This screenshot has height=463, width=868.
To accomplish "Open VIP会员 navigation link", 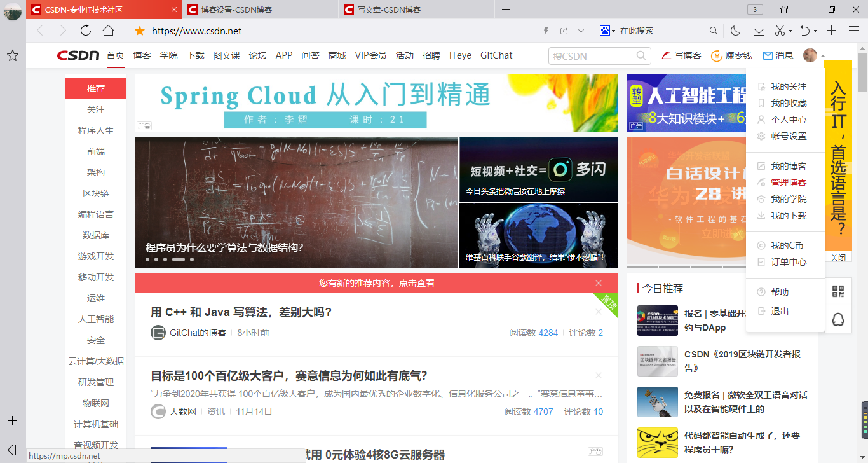I will tap(370, 55).
